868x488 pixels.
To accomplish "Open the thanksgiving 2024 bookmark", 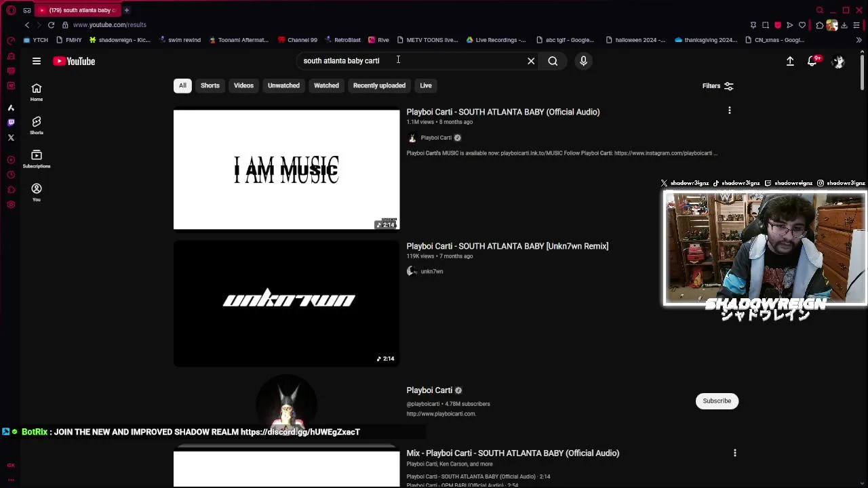I will pyautogui.click(x=705, y=40).
